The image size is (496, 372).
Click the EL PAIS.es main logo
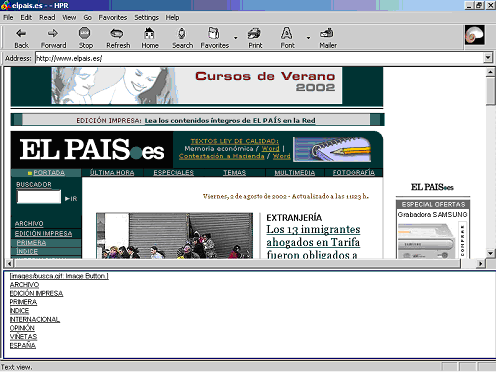pos(92,150)
